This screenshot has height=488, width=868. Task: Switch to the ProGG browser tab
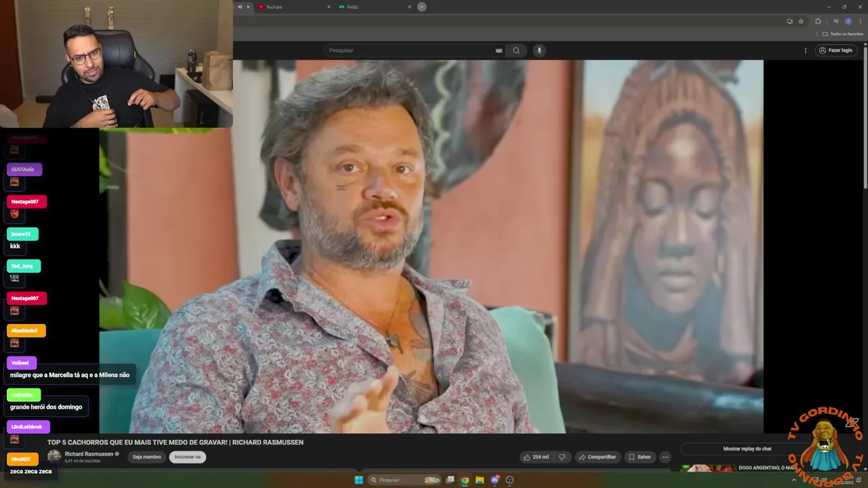373,7
